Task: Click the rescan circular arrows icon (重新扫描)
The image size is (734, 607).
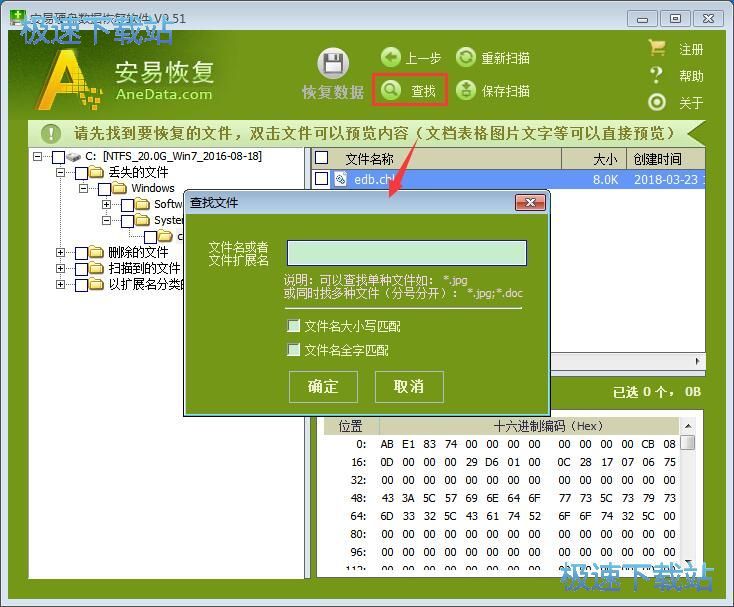Action: pyautogui.click(x=466, y=58)
